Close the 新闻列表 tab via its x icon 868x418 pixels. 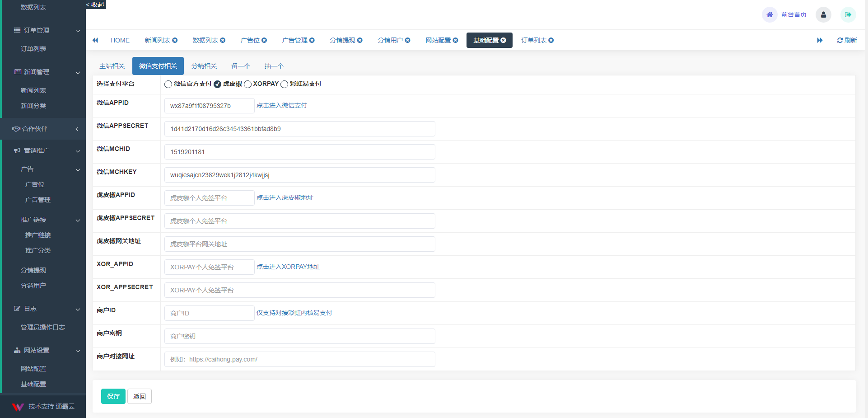click(x=175, y=40)
